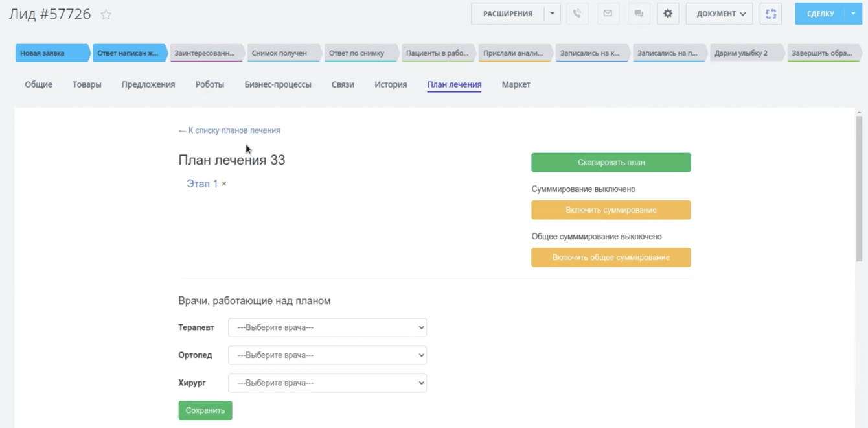This screenshot has width=868, height=428.
Task: Click the phone call icon
Action: pyautogui.click(x=577, y=14)
